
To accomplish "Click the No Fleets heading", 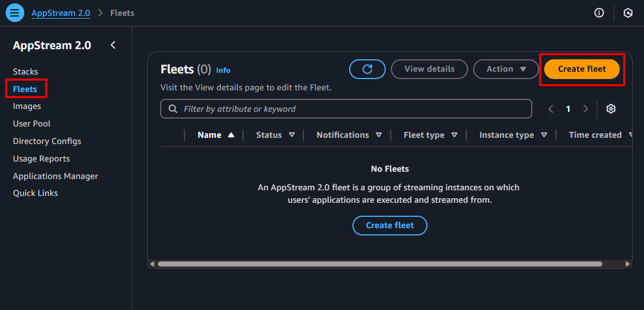I will [390, 169].
